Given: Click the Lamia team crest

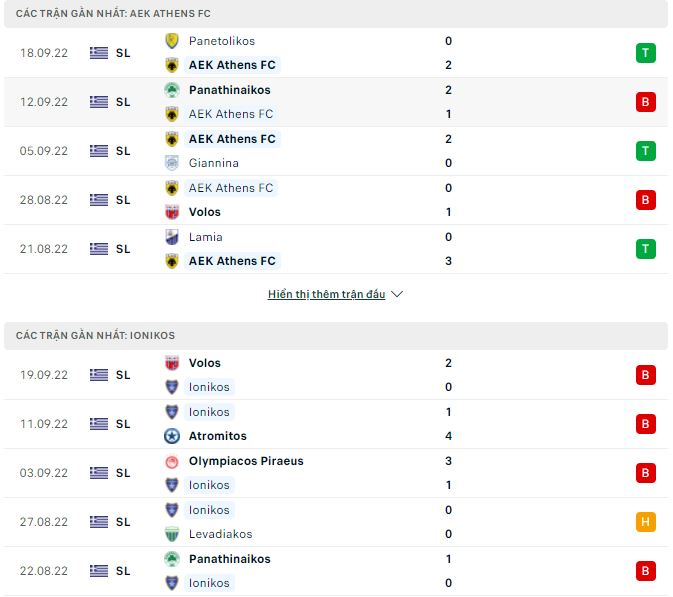Looking at the screenshot, I should pyautogui.click(x=171, y=237).
